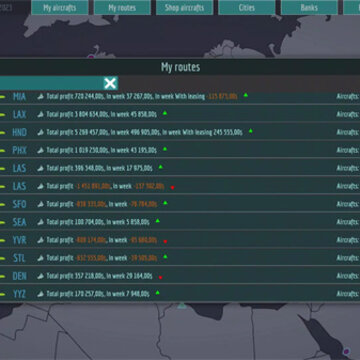This screenshot has height=360, width=360.
Task: Open the My aircrafts tab
Action: tap(60, 7)
